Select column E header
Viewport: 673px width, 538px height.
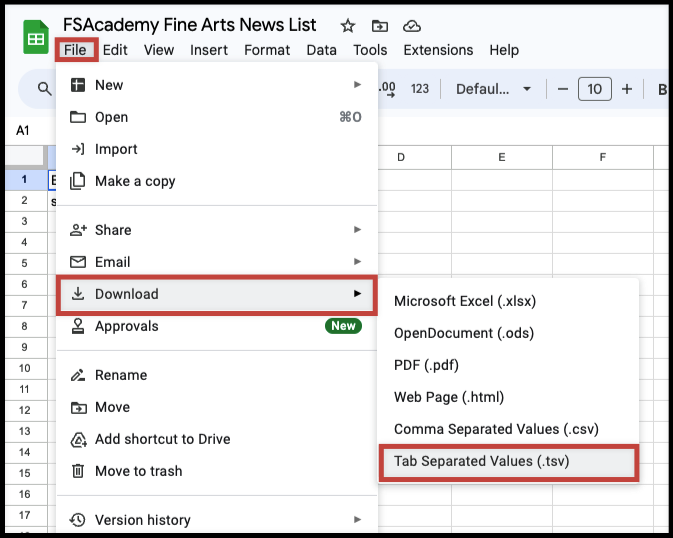coord(502,157)
